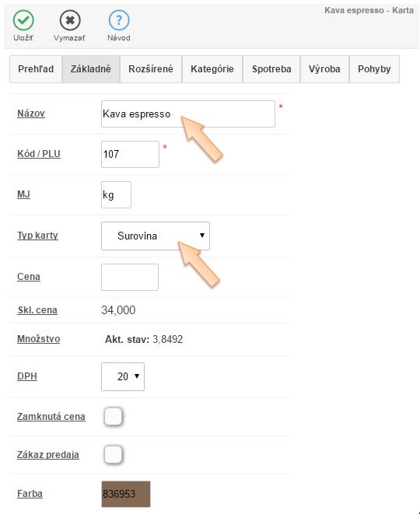Click the MJ unit field showing kg
420x514 pixels.
coord(116,194)
